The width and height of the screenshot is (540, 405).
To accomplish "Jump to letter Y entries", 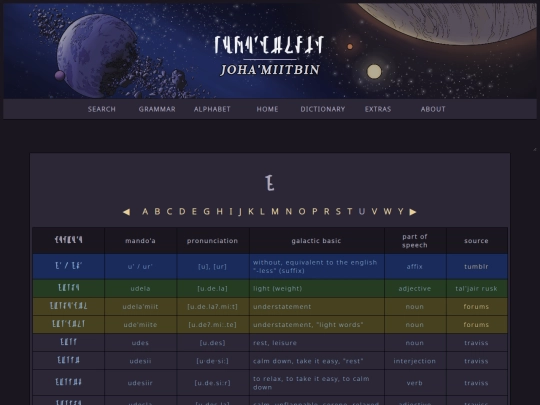I will (x=401, y=211).
